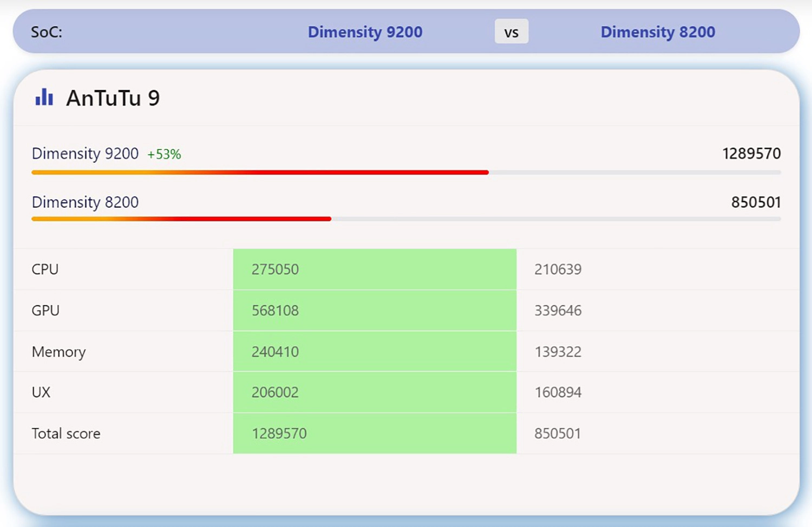The image size is (812, 527).
Task: Click the AnTuTu 9 bar chart icon
Action: point(44,97)
